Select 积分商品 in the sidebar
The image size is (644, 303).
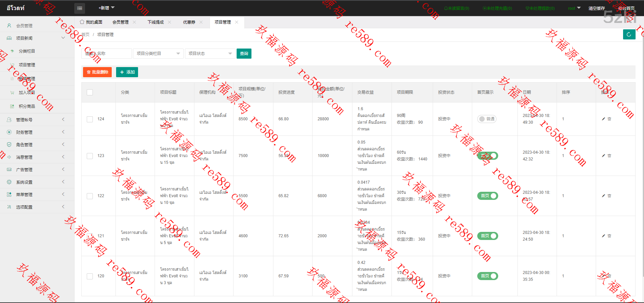[27, 106]
